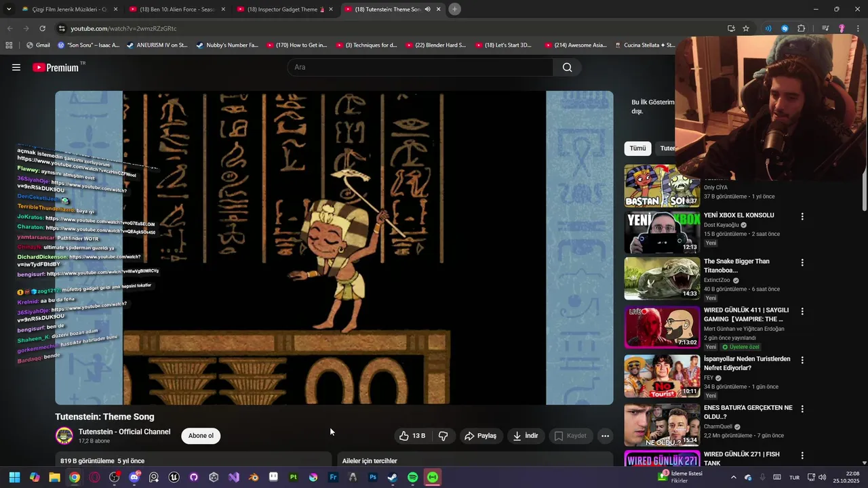Screen dimensions: 868x488
Task: Go back with the browser back arrow
Action: pyautogui.click(x=9, y=28)
